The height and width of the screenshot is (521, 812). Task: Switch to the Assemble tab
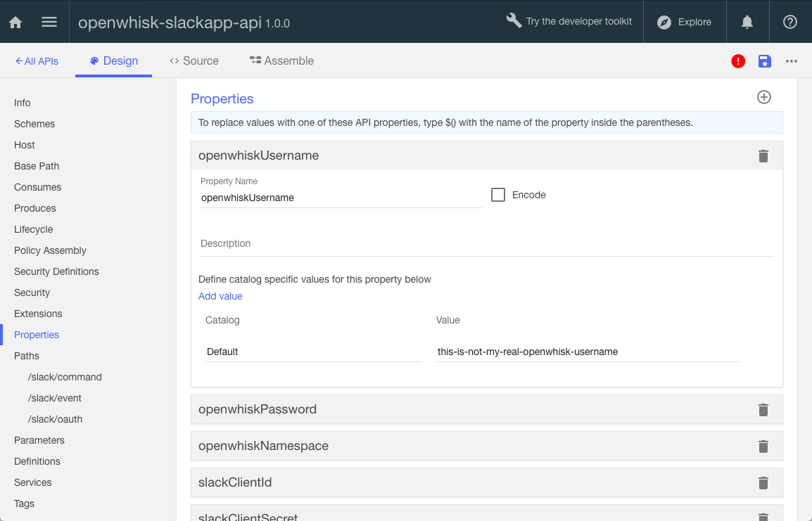point(281,61)
